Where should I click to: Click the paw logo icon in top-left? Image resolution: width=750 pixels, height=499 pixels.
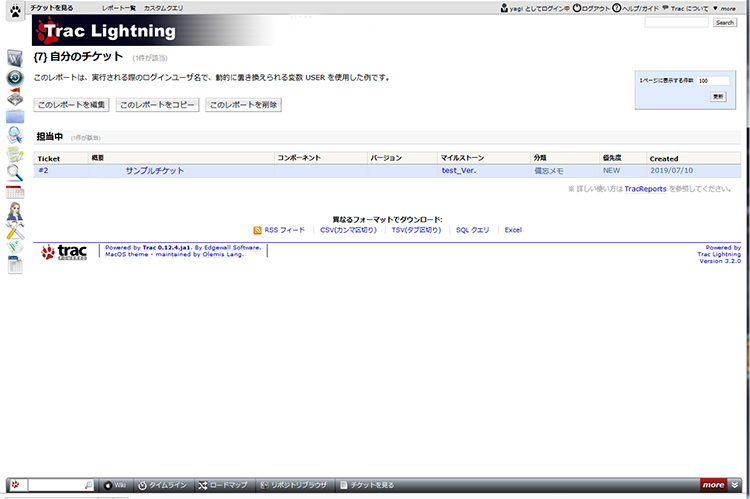(15, 13)
